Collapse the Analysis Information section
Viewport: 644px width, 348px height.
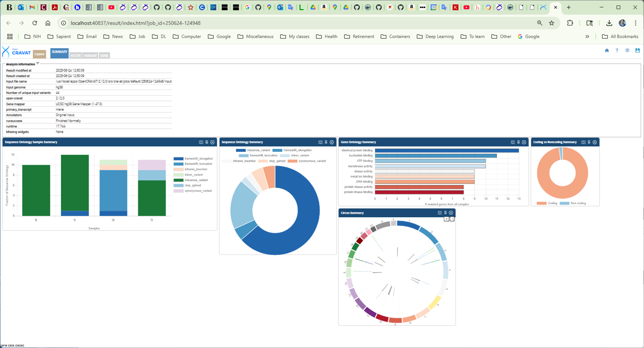click(38, 63)
